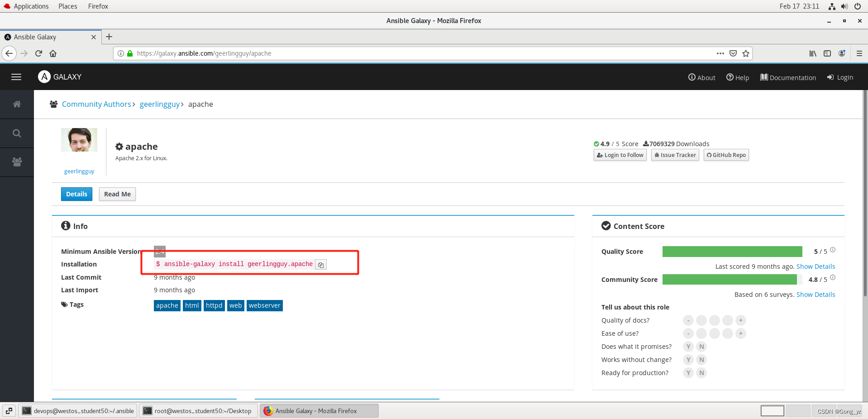Click Firefox back arrow
Image resolution: width=868 pixels, height=419 pixels.
tap(9, 53)
